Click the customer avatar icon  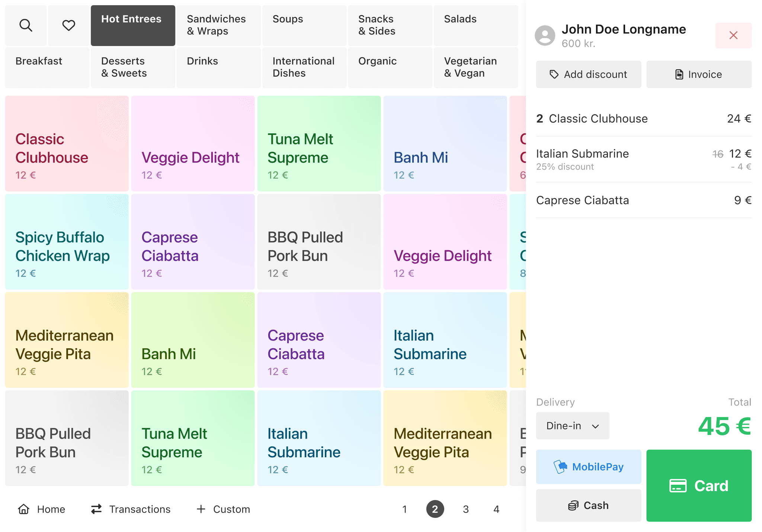pyautogui.click(x=545, y=36)
